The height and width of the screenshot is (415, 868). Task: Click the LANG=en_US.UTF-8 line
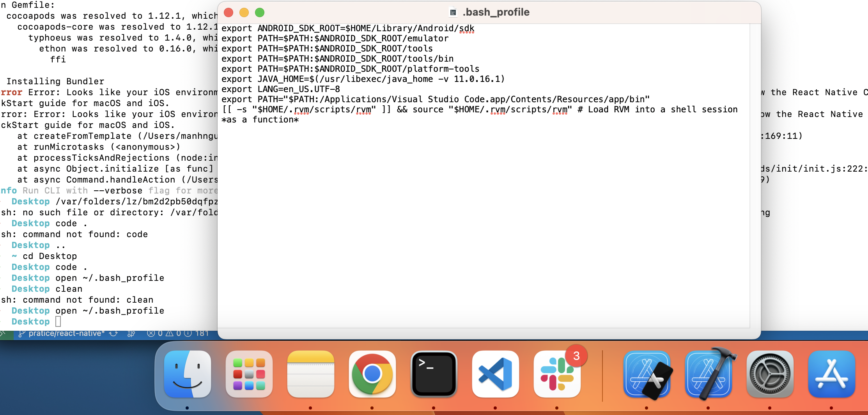pos(281,89)
